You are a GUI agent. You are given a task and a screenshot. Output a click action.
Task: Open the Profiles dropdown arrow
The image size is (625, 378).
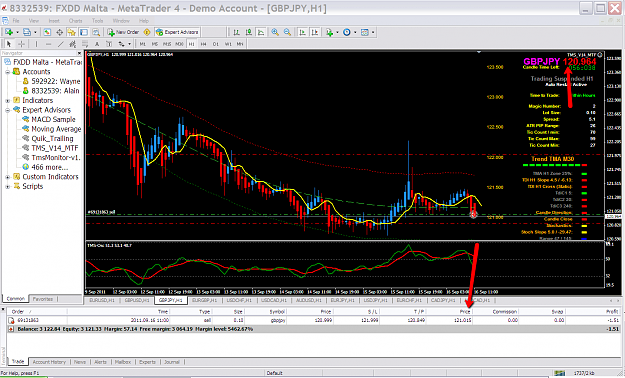[x=35, y=32]
